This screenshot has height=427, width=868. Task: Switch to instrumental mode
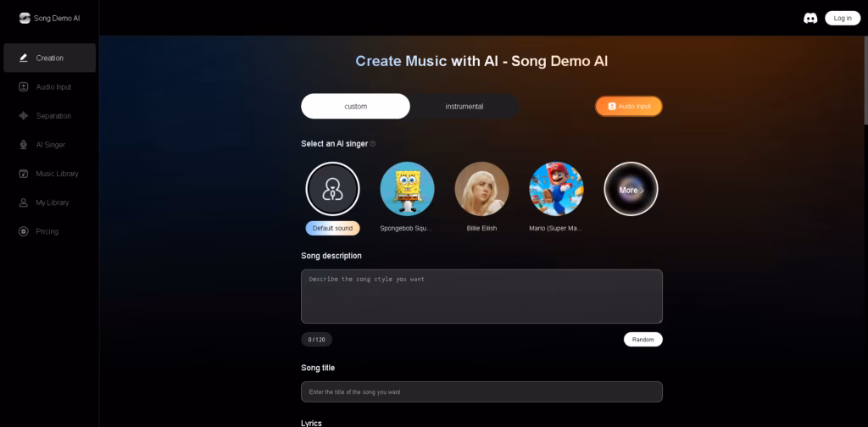pos(465,106)
